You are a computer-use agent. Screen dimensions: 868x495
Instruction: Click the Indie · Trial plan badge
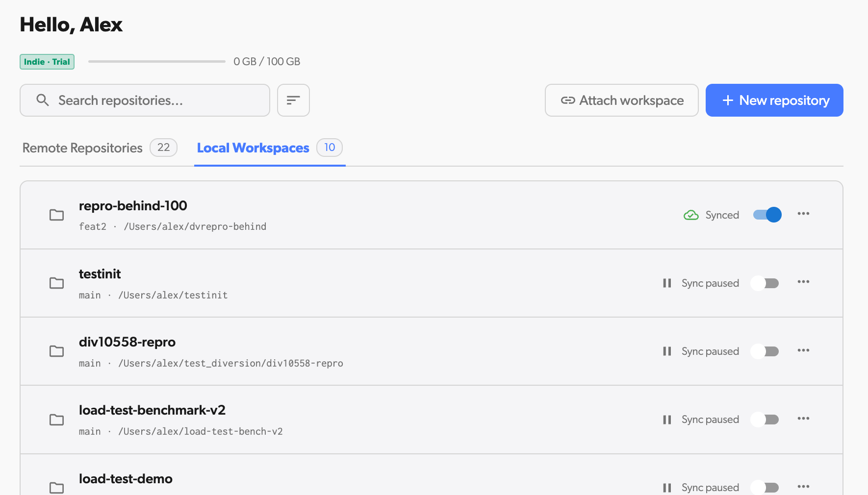click(x=47, y=62)
